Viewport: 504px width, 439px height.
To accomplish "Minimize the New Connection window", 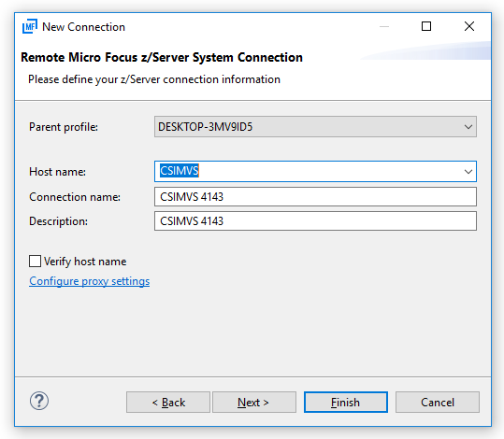I will (384, 26).
